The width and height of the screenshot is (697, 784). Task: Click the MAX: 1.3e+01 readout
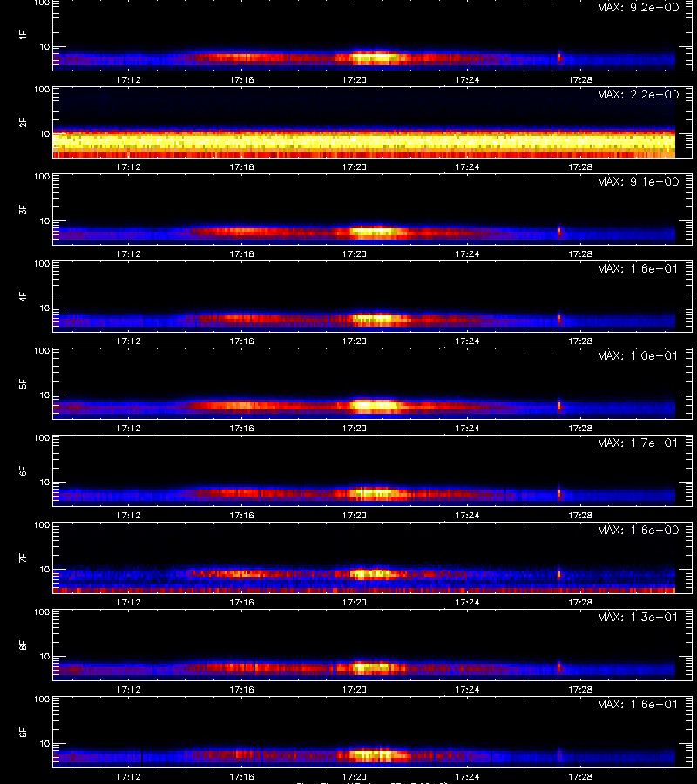point(638,617)
